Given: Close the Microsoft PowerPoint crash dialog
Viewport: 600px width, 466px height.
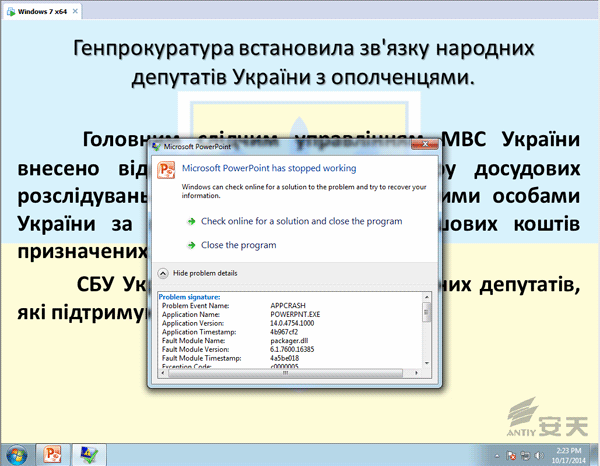Looking at the screenshot, I should (424, 144).
